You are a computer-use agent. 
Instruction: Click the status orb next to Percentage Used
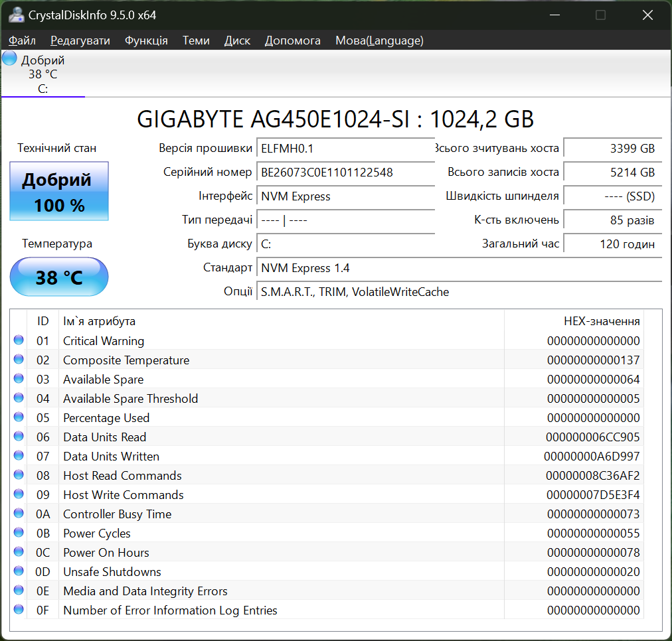click(19, 417)
